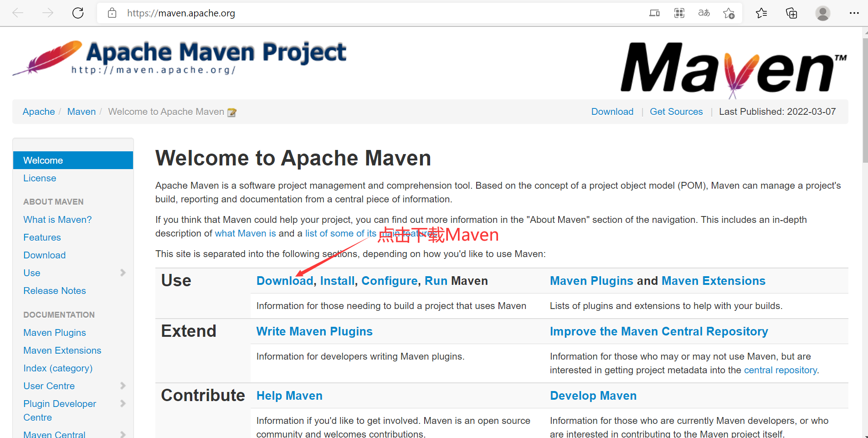
Task: Open Release Notes sidebar item
Action: click(x=55, y=291)
